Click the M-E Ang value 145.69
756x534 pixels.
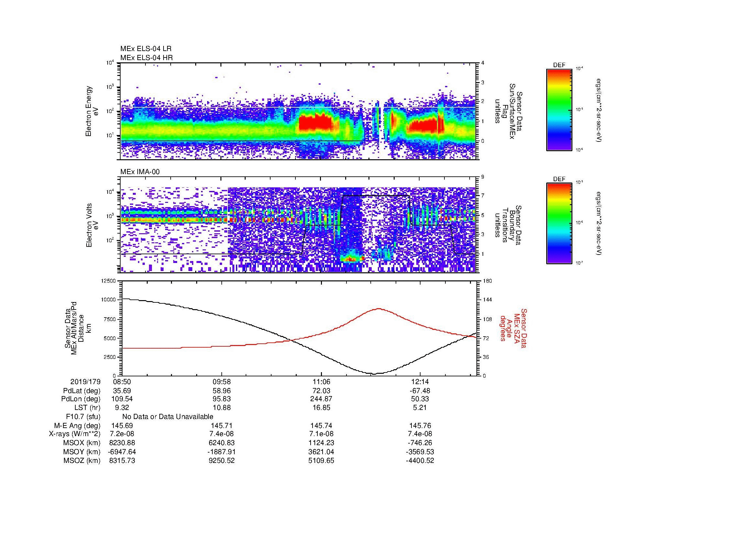(x=122, y=426)
